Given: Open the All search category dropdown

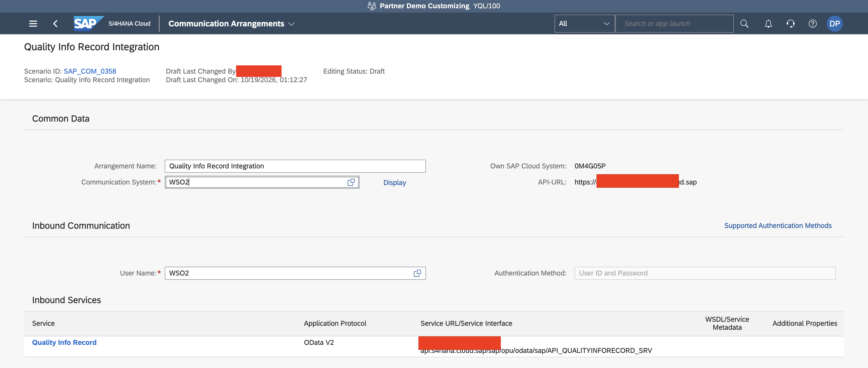Looking at the screenshot, I should 585,24.
